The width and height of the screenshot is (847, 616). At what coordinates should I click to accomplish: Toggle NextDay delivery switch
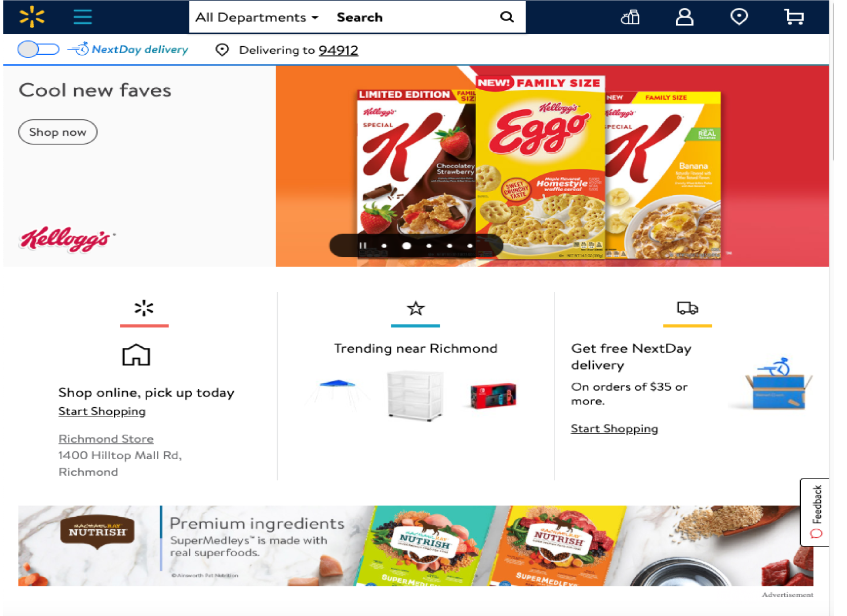(x=38, y=50)
